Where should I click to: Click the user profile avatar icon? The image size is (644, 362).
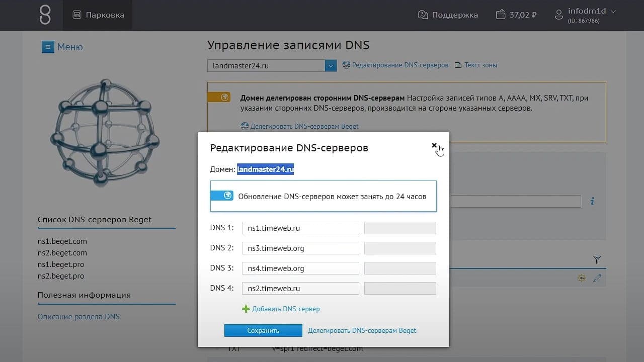click(x=558, y=15)
